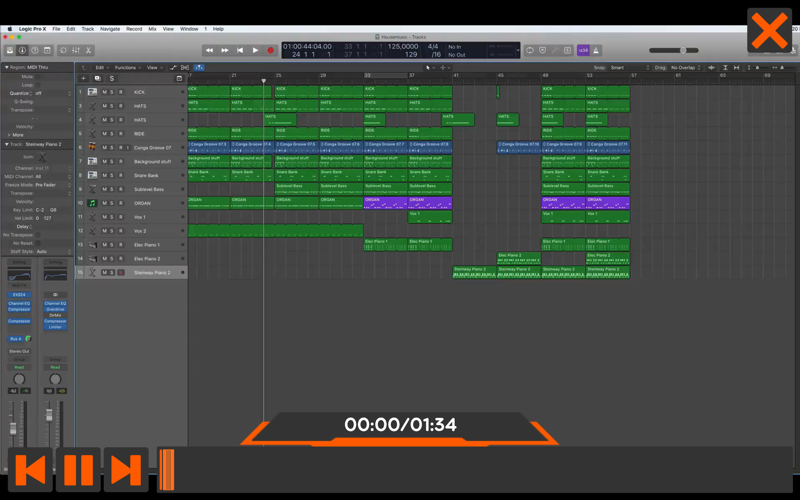This screenshot has width=800, height=500.
Task: Close the video with orange X
Action: click(769, 31)
